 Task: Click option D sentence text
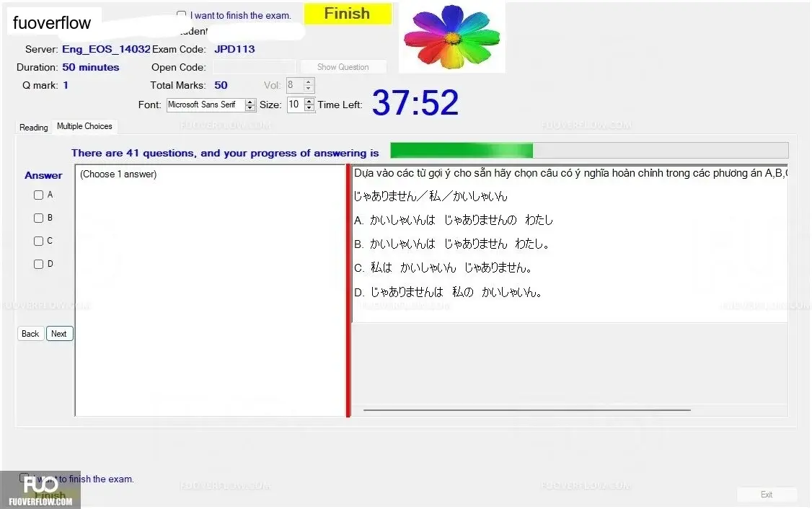pyautogui.click(x=449, y=292)
